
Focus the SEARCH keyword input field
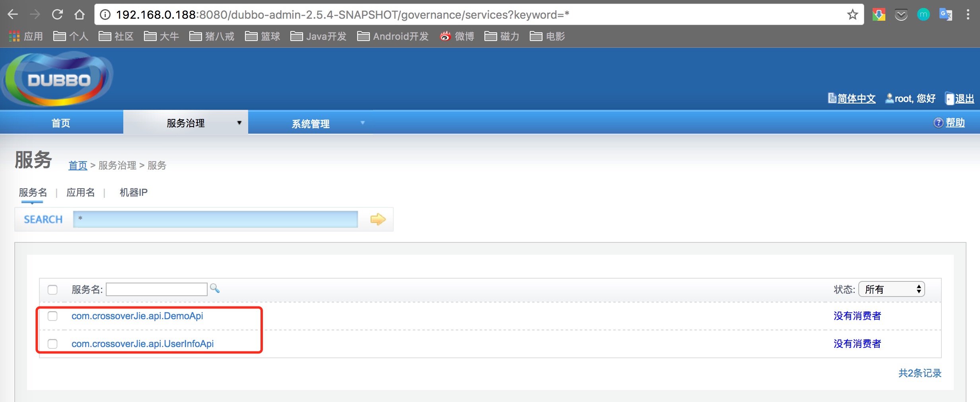tap(215, 219)
